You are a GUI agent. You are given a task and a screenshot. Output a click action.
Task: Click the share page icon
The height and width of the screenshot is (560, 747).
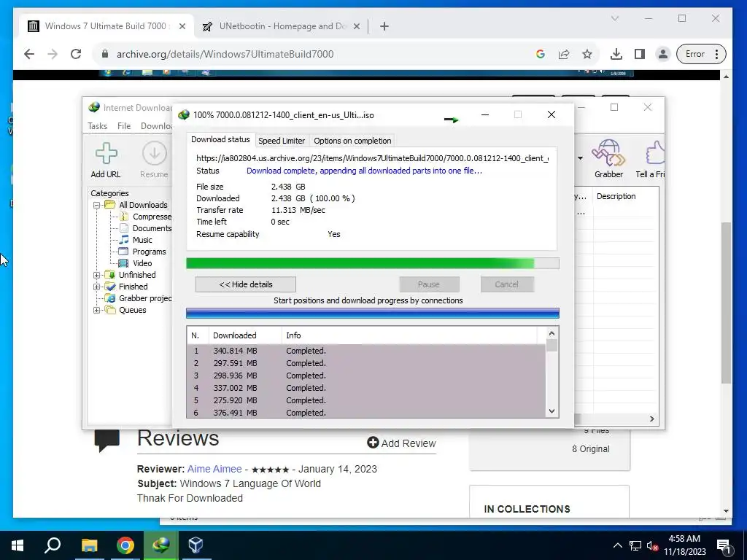pyautogui.click(x=564, y=54)
